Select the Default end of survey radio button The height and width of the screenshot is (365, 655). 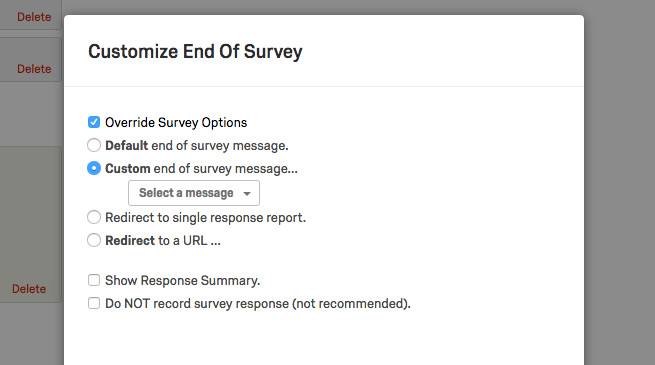click(94, 145)
